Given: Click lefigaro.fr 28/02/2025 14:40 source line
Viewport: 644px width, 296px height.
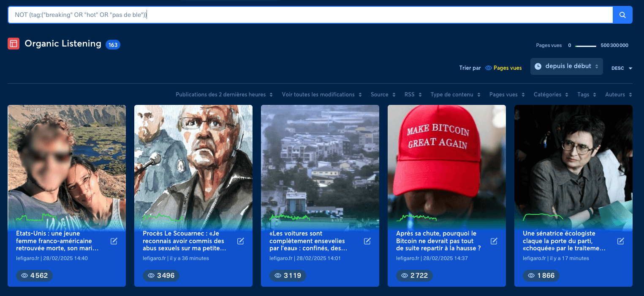Looking at the screenshot, I should click(52, 258).
